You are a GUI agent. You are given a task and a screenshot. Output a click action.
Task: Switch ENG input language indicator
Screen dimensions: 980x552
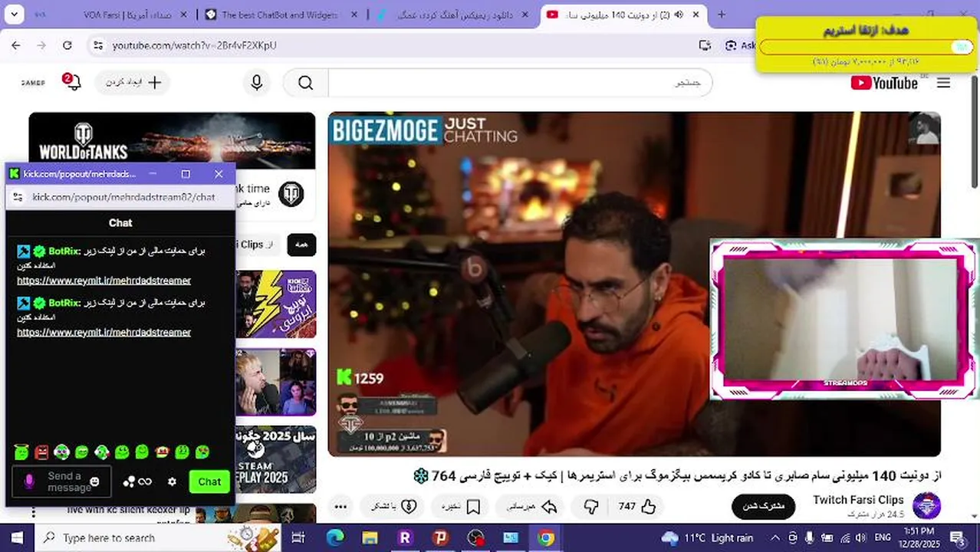click(883, 537)
